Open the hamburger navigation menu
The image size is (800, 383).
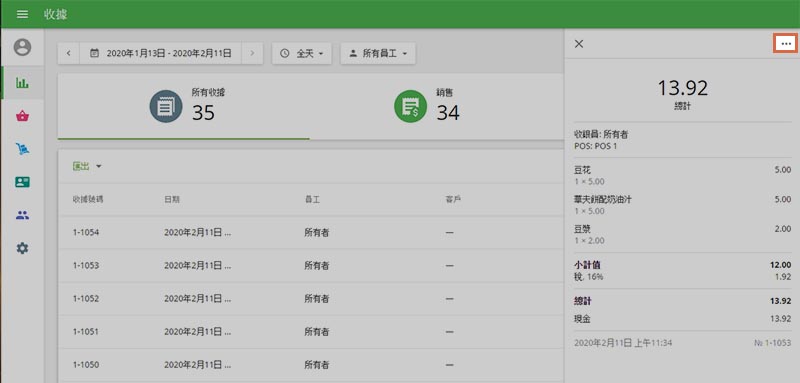22,14
